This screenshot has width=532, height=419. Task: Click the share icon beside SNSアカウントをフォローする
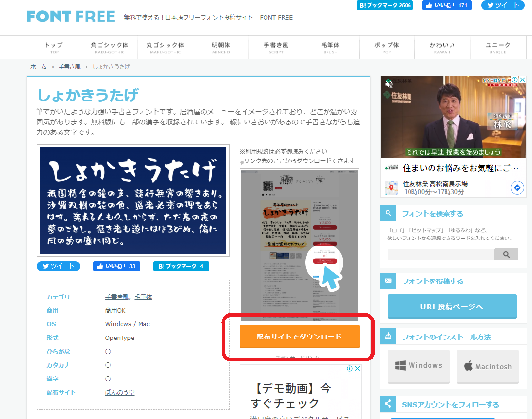click(388, 404)
